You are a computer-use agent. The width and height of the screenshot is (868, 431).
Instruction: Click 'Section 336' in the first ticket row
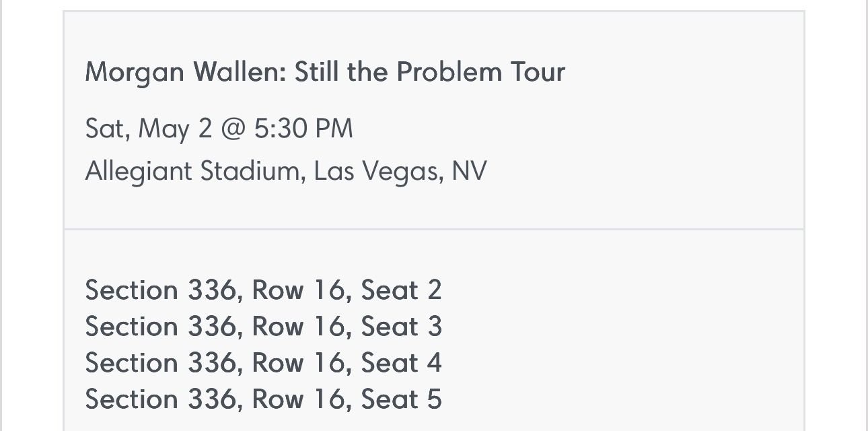tap(160, 290)
